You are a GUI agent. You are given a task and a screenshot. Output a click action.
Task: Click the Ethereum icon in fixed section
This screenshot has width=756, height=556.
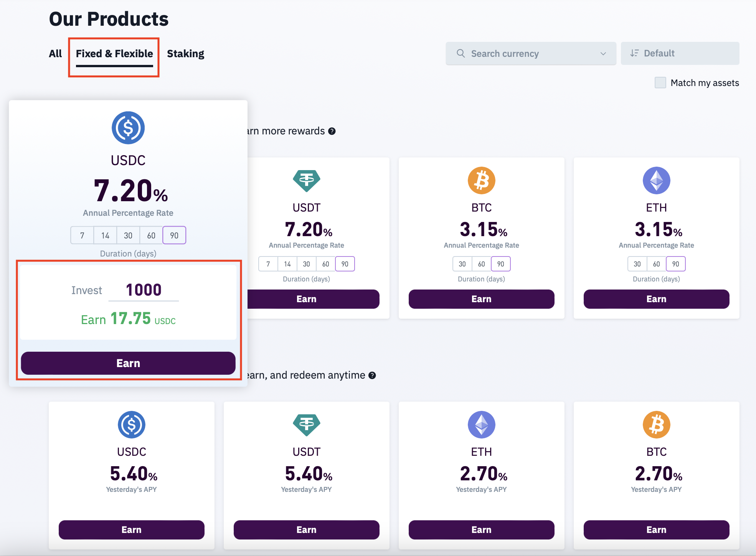(x=656, y=180)
